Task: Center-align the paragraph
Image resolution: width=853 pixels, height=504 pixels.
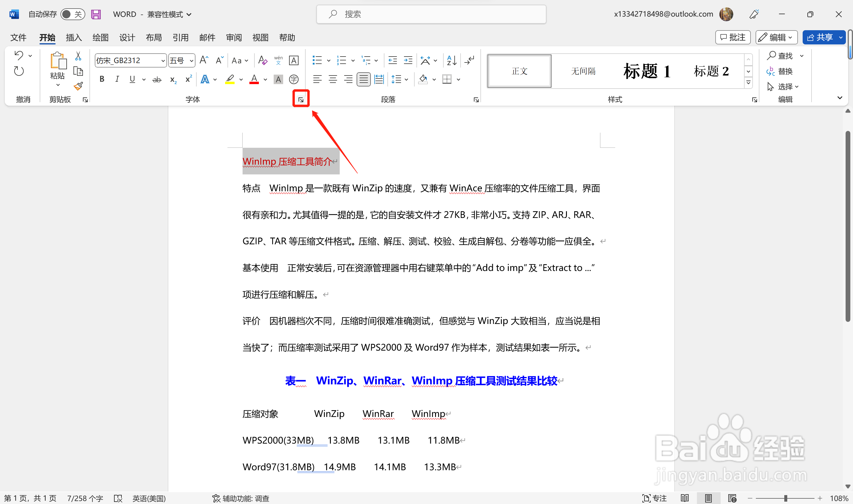Action: (333, 79)
